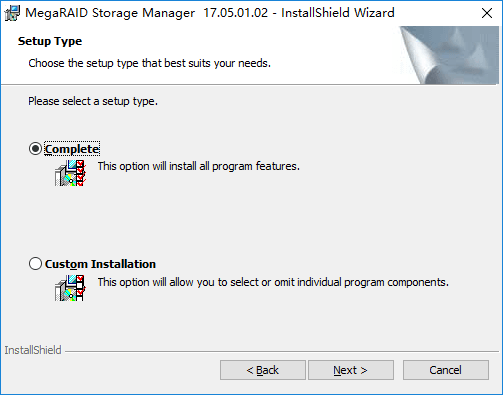Click the page-curl banner graphic

[x=449, y=55]
